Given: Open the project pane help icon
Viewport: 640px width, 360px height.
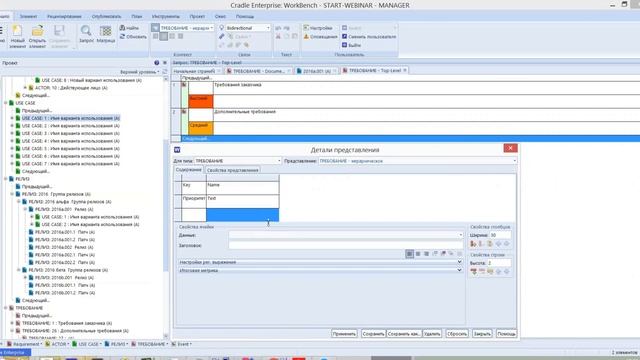Looking at the screenshot, I should pos(156,63).
